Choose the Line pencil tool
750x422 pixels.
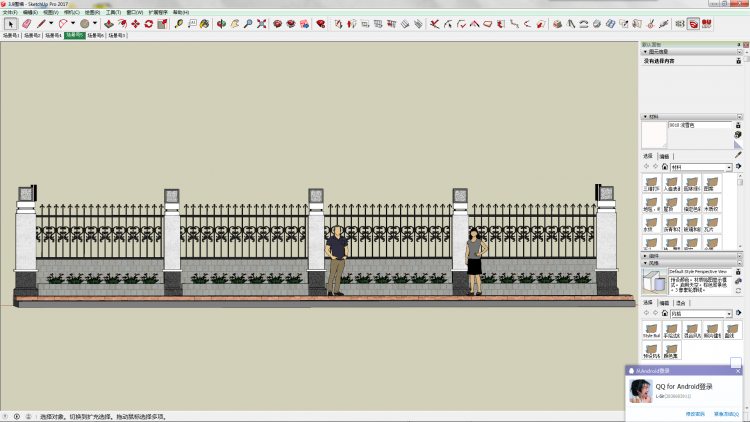pyautogui.click(x=42, y=23)
